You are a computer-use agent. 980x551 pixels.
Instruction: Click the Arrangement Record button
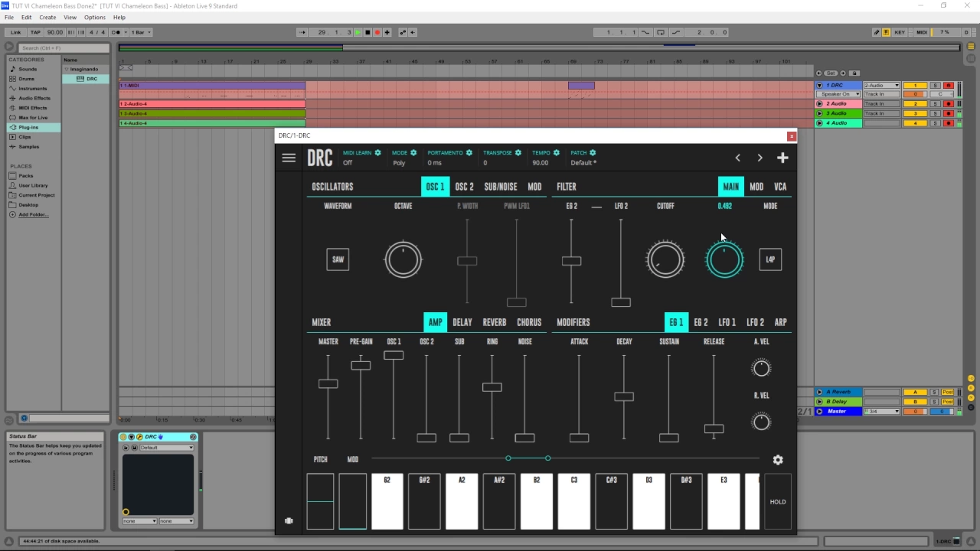tap(377, 32)
